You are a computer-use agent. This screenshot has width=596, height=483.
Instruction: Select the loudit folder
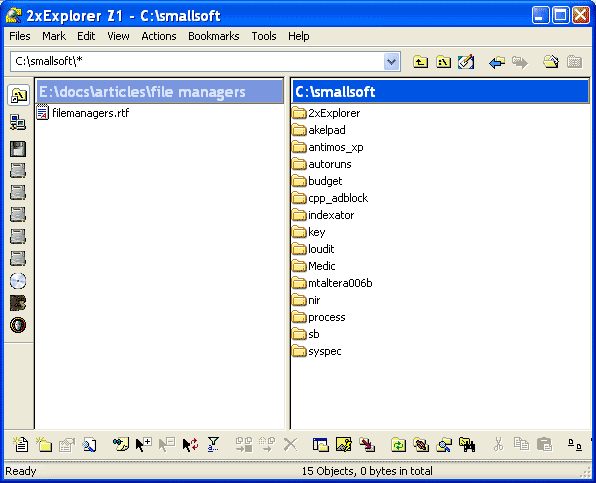pyautogui.click(x=313, y=249)
